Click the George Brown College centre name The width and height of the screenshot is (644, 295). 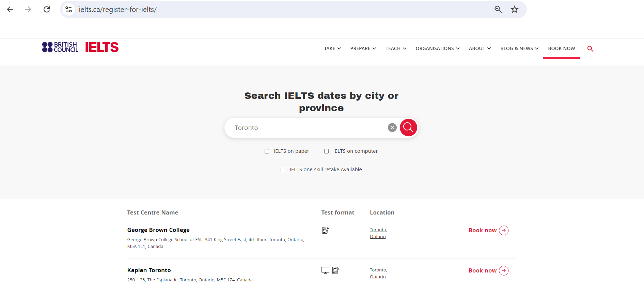point(158,230)
